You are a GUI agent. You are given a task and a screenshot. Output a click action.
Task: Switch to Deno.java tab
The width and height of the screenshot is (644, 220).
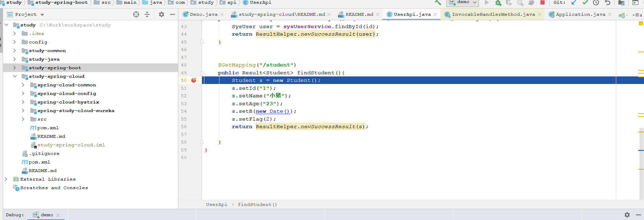(203, 14)
